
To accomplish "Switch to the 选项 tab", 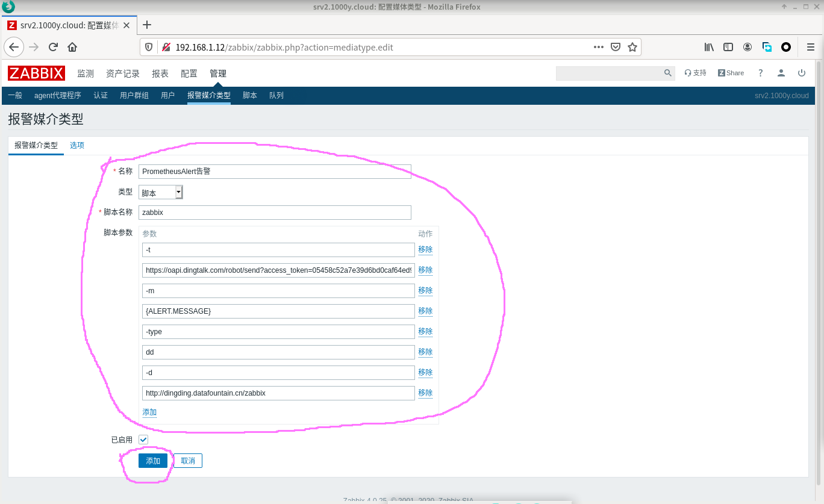I will click(x=77, y=145).
